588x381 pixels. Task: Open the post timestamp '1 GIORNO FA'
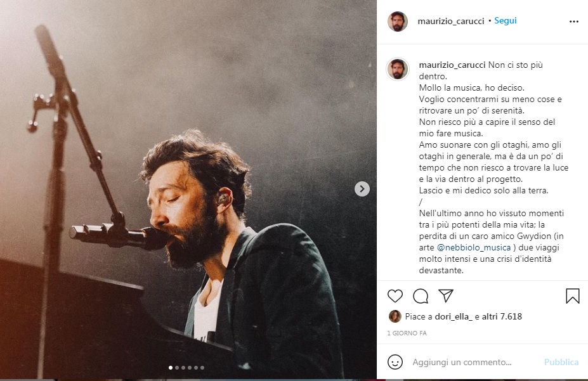point(406,333)
